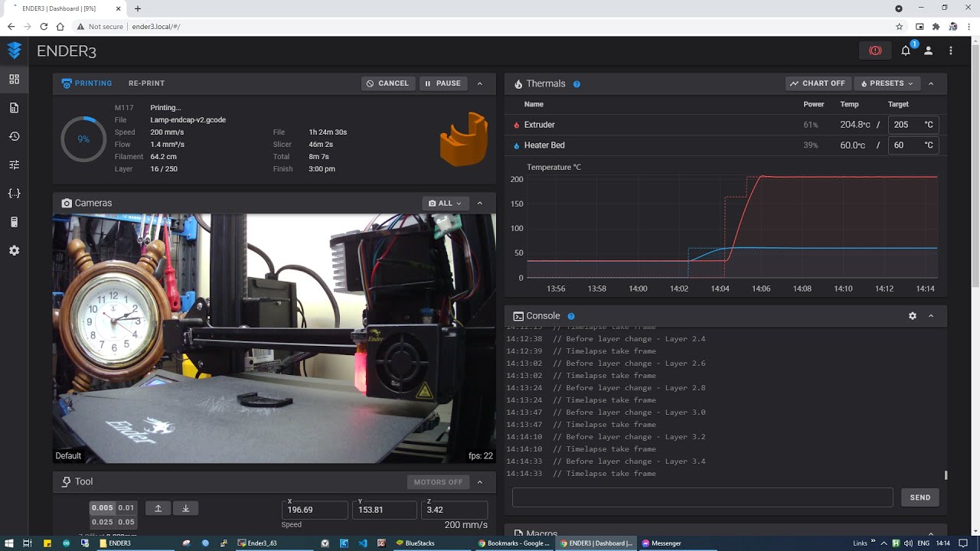
Task: Open the G-code files page from sidebar
Action: point(14,108)
